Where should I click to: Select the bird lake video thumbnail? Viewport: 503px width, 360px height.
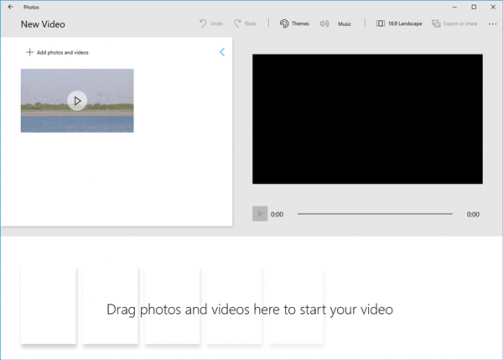coord(77,101)
